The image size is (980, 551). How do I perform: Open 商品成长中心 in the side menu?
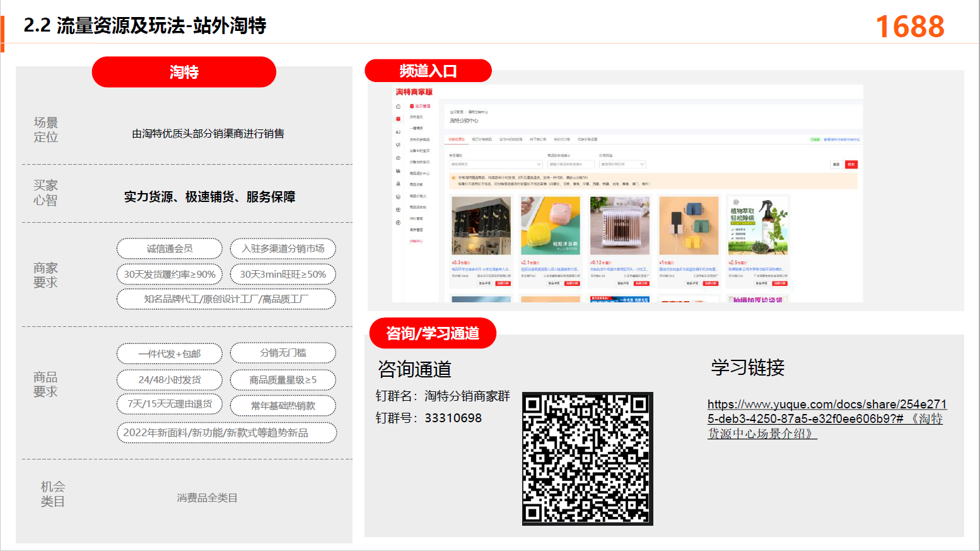coord(419,174)
